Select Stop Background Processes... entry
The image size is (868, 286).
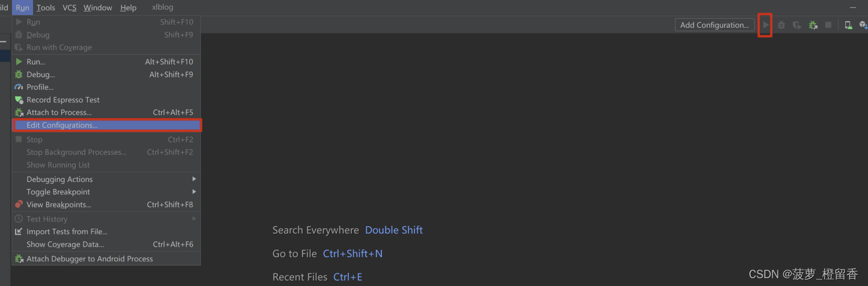coord(106,152)
